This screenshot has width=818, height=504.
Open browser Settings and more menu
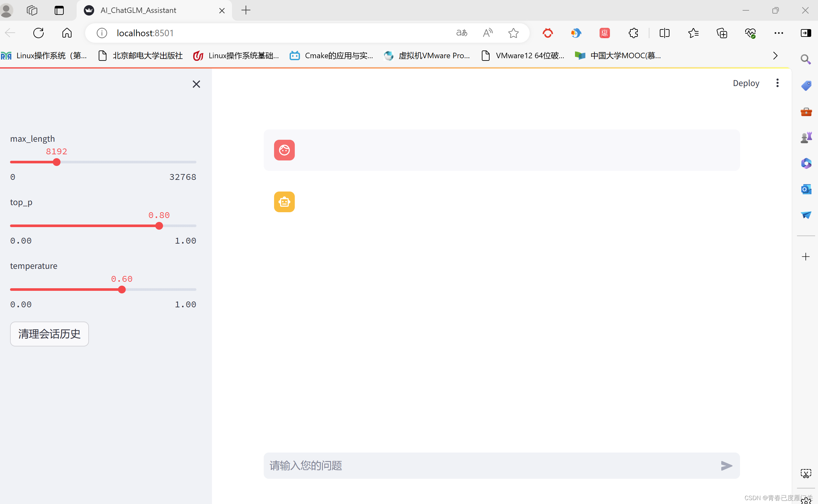778,33
